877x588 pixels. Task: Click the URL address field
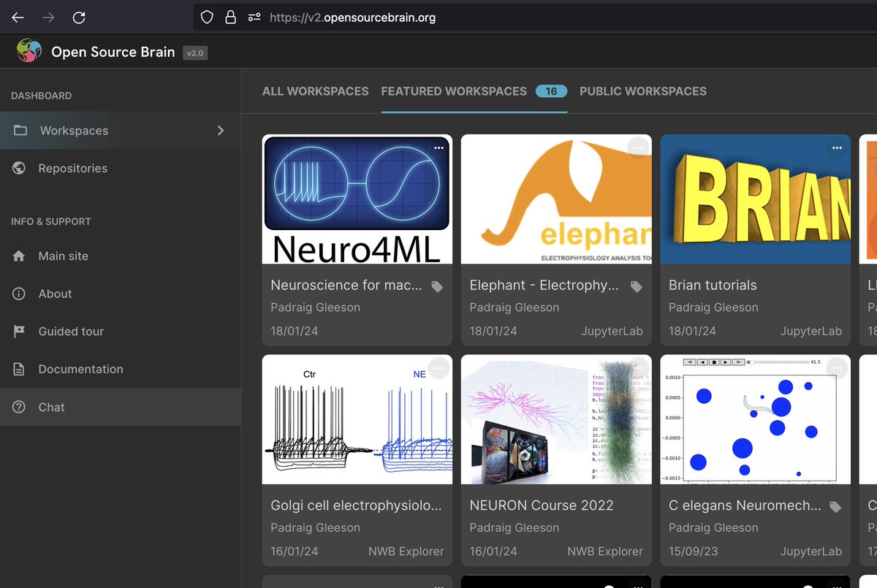(x=535, y=18)
